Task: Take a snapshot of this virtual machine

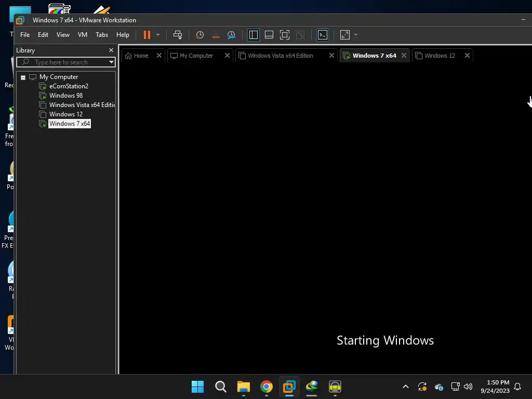Action: 199,35
